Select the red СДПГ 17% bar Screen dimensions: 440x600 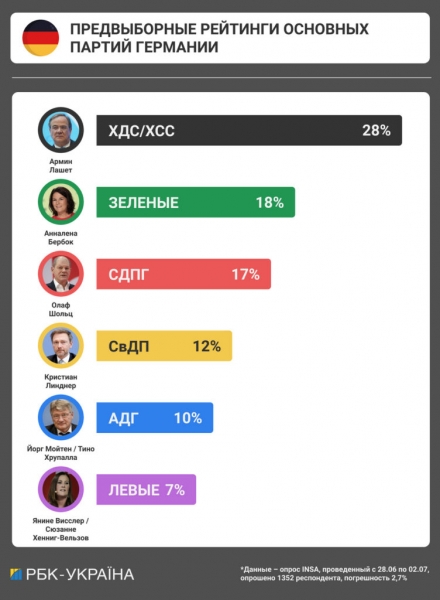[x=184, y=274]
